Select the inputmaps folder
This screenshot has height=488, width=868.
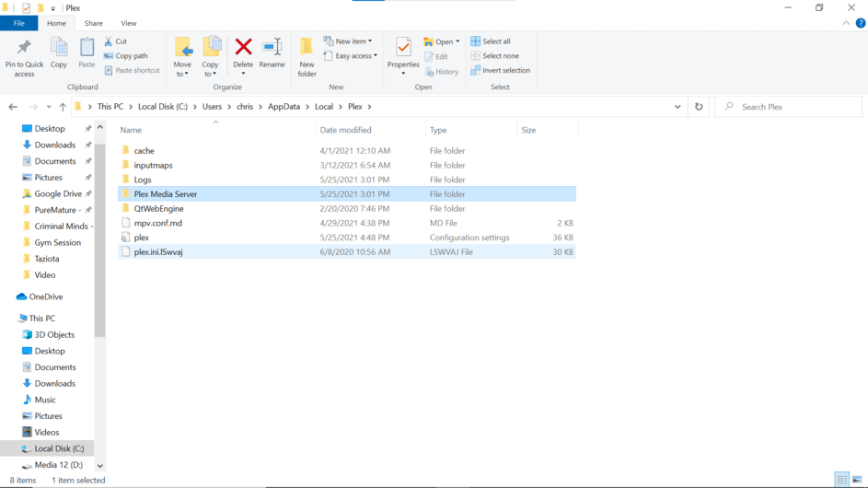[x=346, y=165]
